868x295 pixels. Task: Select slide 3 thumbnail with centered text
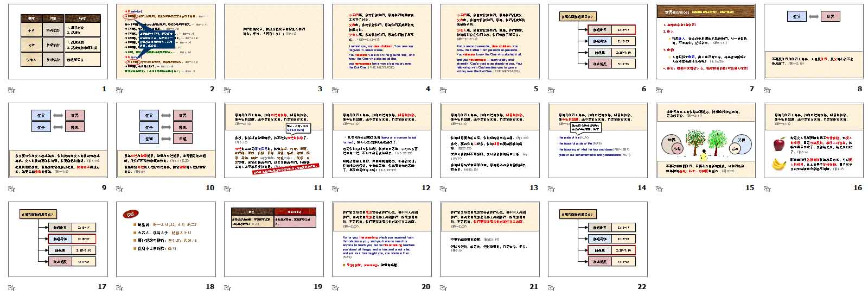coord(274,42)
